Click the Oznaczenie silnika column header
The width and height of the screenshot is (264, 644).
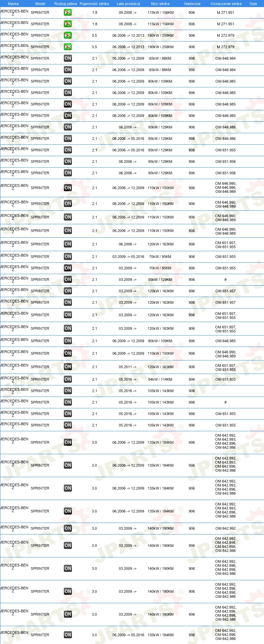226,4
